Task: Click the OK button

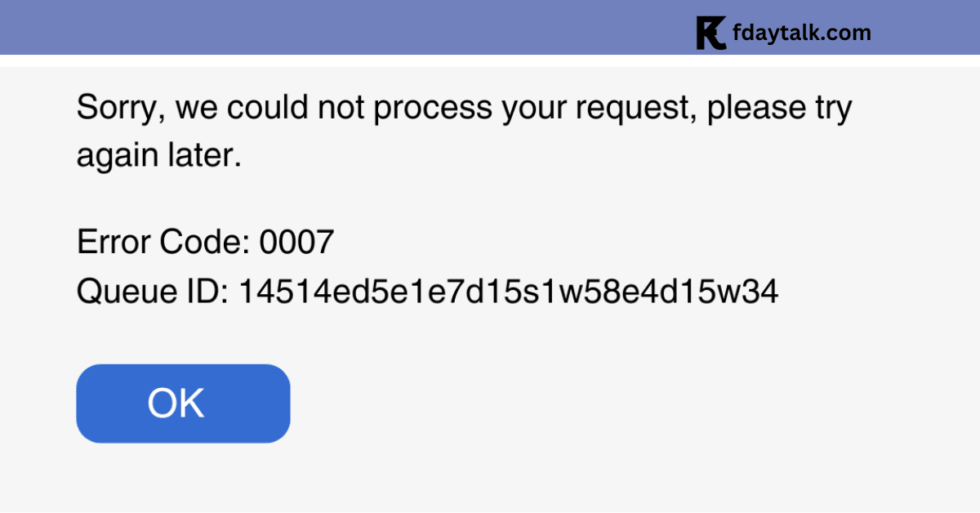Action: (183, 404)
